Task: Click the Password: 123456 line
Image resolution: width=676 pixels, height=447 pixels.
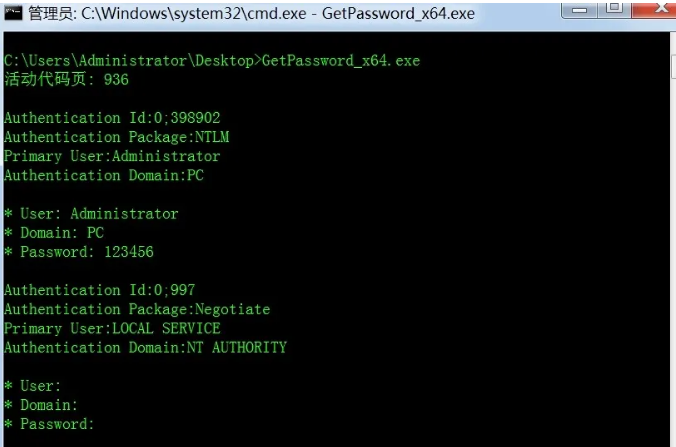Action: click(79, 252)
